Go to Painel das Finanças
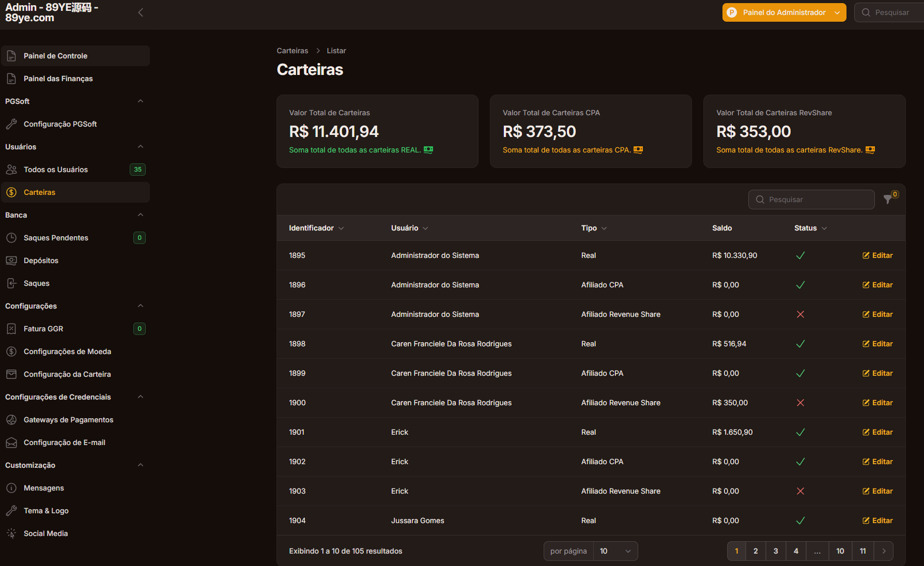 tap(58, 79)
